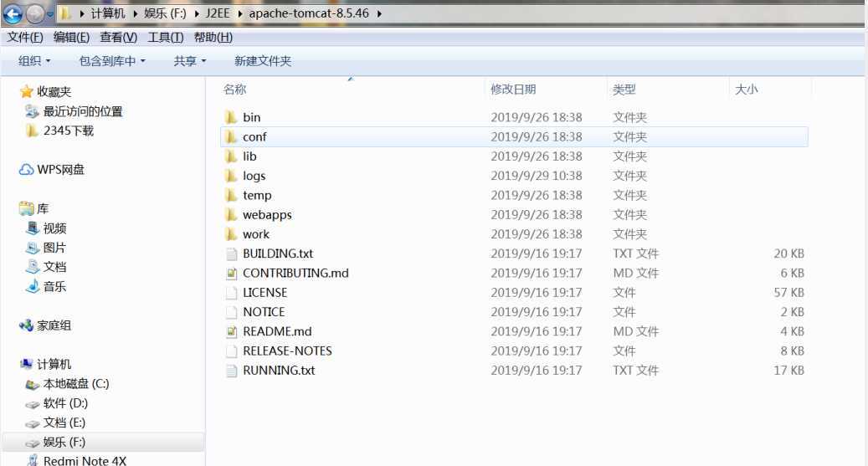The height and width of the screenshot is (466, 868).
Task: Click the MD 文件 type of README.md
Action: (635, 331)
